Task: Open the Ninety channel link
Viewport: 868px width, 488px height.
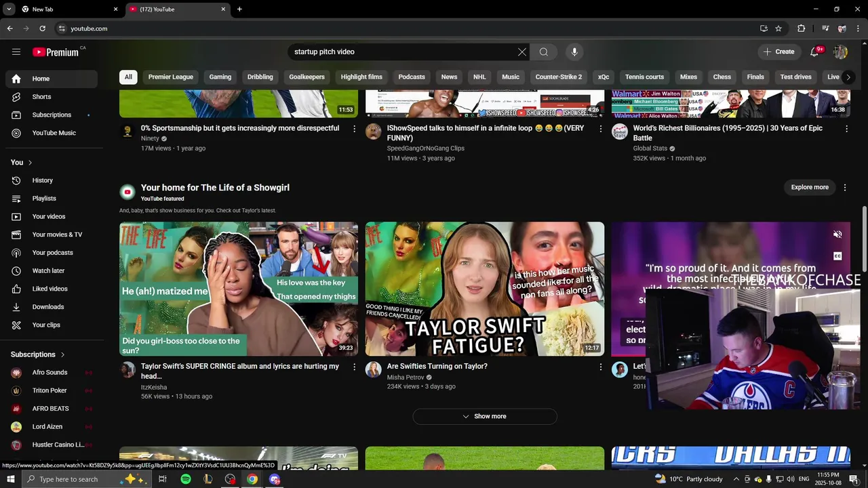Action: [x=150, y=138]
